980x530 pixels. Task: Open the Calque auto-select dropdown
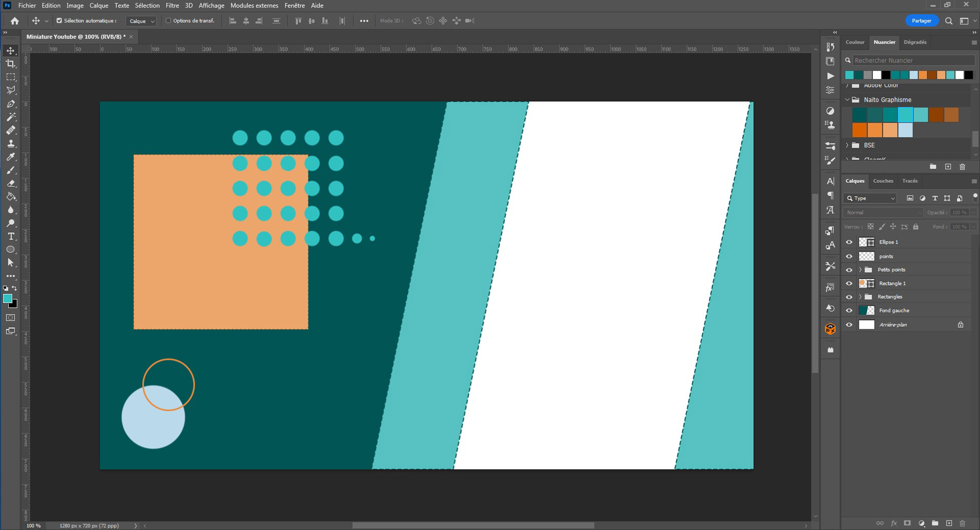(x=141, y=21)
